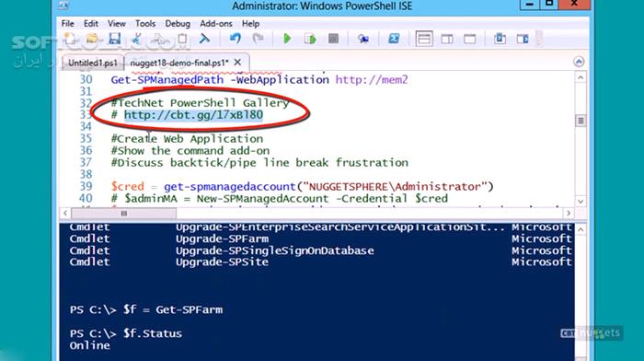Switch to the Untitled1.ps1 tab
This screenshot has width=644, height=361.
point(93,63)
